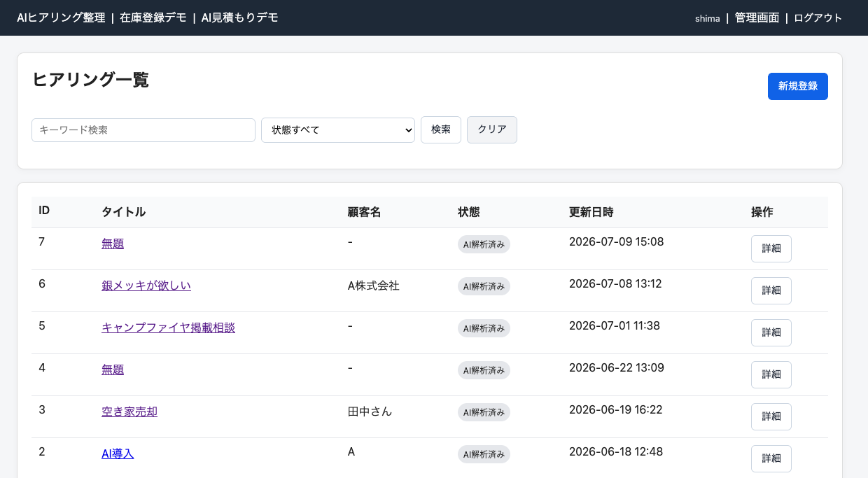Click the 操作 column header
This screenshot has width=868, height=478.
click(x=762, y=212)
